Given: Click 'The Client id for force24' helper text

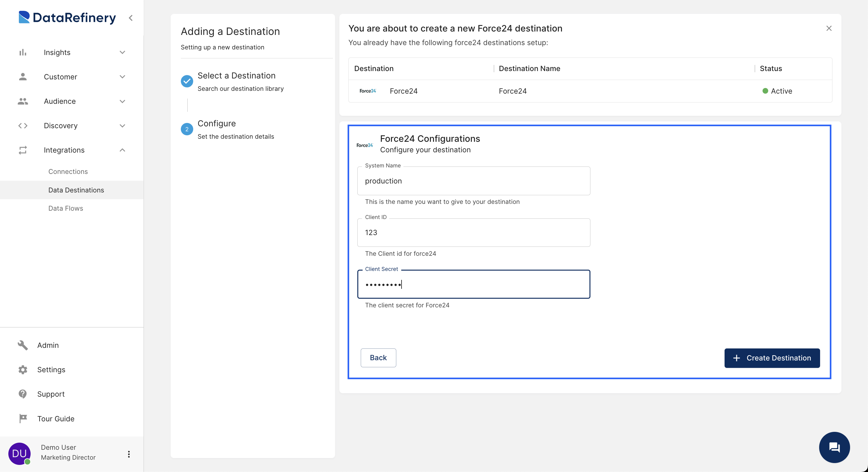Looking at the screenshot, I should point(400,254).
